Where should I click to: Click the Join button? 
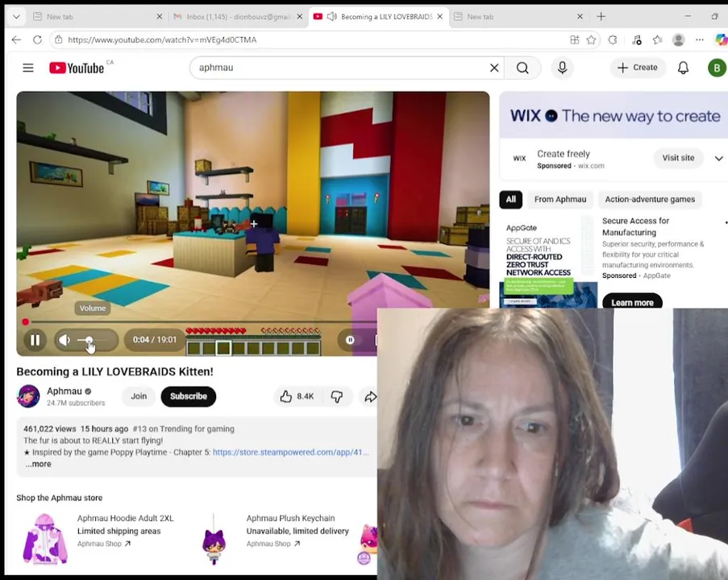[x=139, y=396]
